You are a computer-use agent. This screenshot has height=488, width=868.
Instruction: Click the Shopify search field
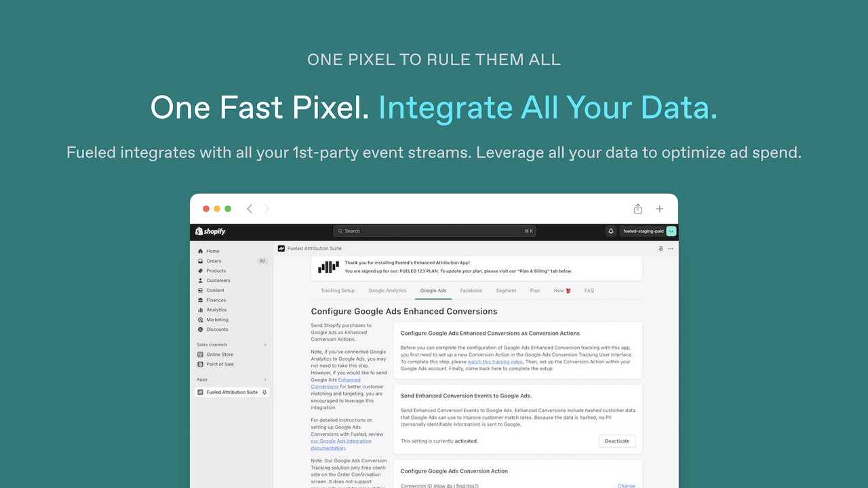click(x=435, y=231)
